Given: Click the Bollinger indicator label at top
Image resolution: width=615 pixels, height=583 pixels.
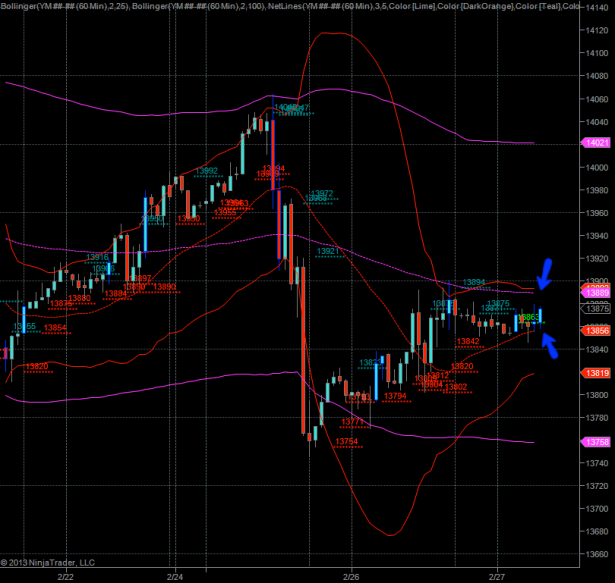Looking at the screenshot, I should pyautogui.click(x=40, y=7).
